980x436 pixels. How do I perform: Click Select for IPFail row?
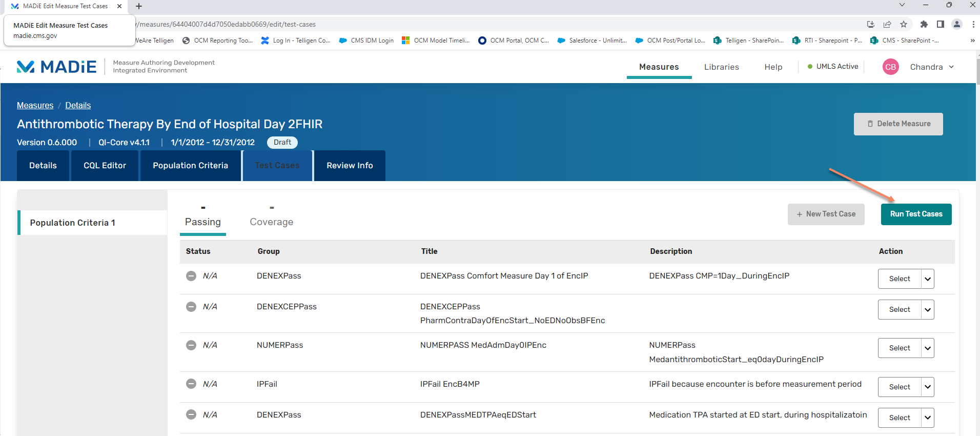click(x=900, y=387)
